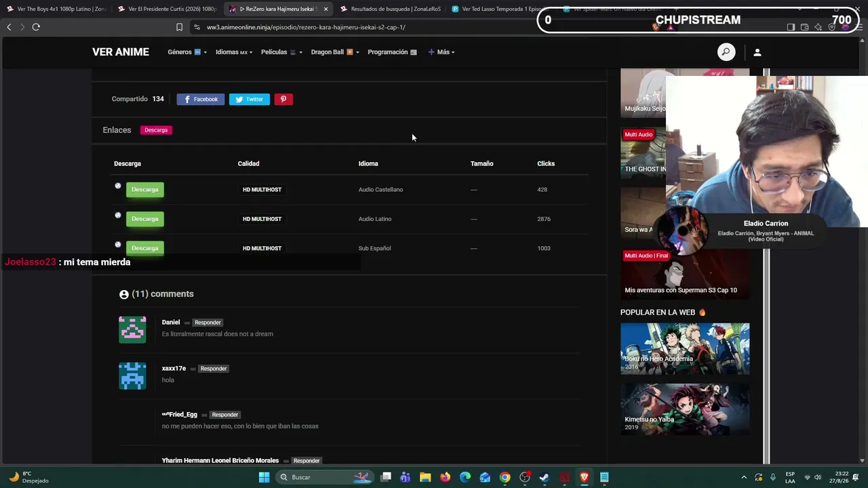
Task: Open the Outlook mail app in taskbar
Action: point(485,477)
